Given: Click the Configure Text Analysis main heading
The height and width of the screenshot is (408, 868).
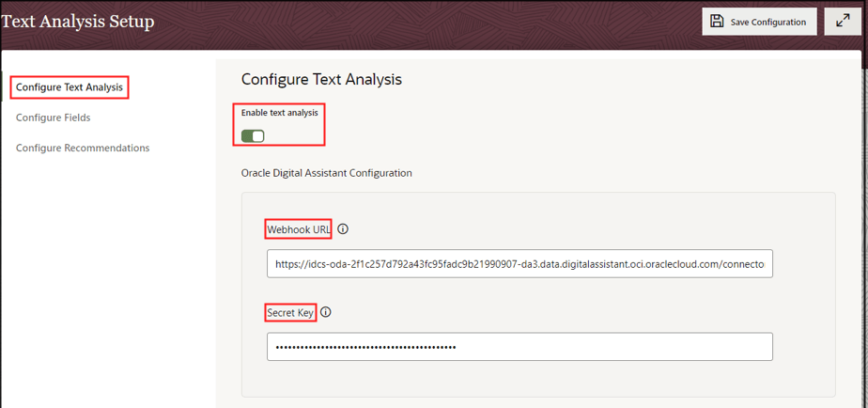Looking at the screenshot, I should coord(321,79).
